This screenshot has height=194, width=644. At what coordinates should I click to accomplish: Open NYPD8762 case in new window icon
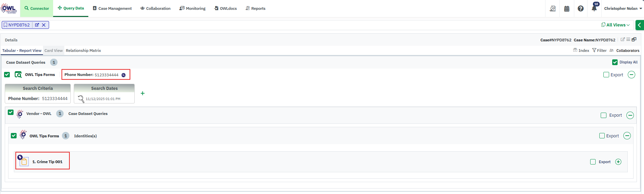[37, 25]
